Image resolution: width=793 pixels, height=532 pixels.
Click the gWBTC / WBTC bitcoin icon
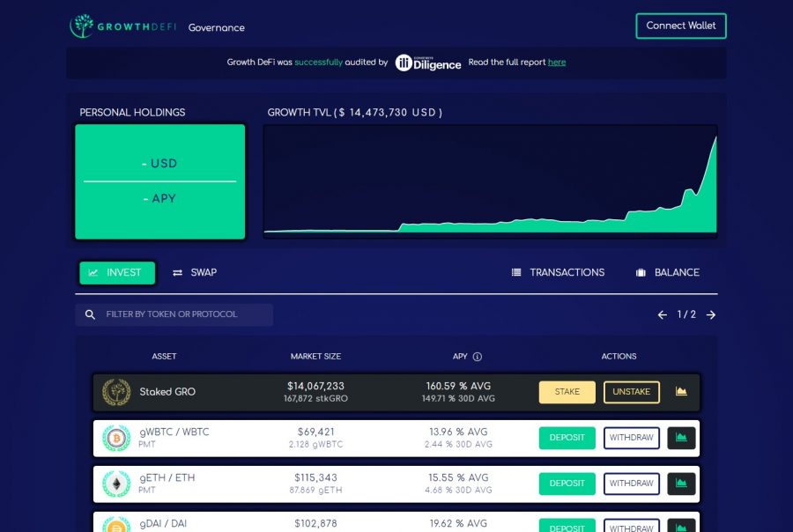[x=116, y=438]
